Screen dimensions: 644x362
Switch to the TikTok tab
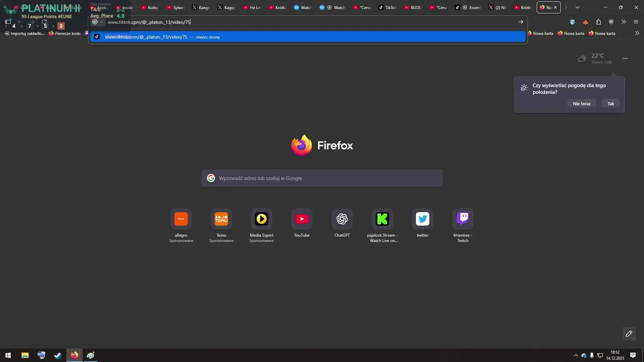click(x=387, y=8)
